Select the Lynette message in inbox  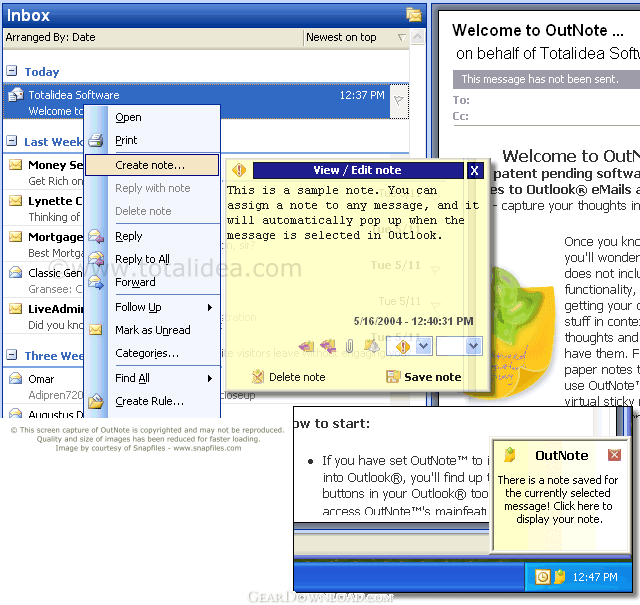(43, 208)
